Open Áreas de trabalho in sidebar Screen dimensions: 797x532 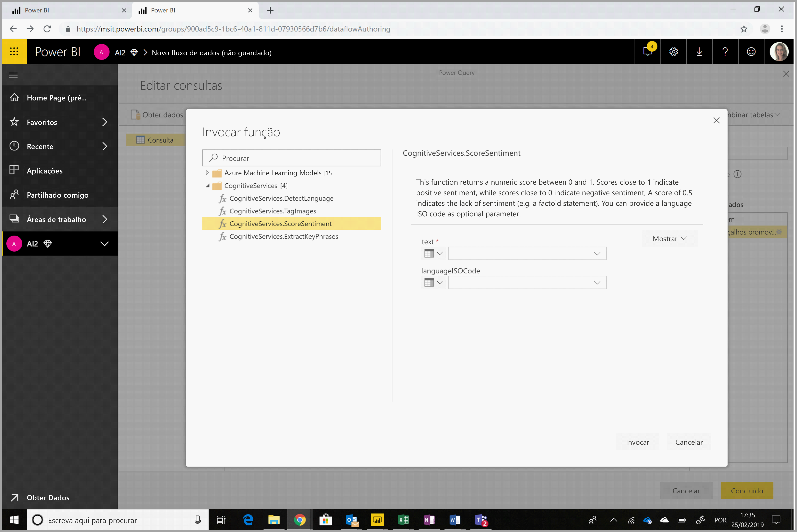tap(60, 219)
